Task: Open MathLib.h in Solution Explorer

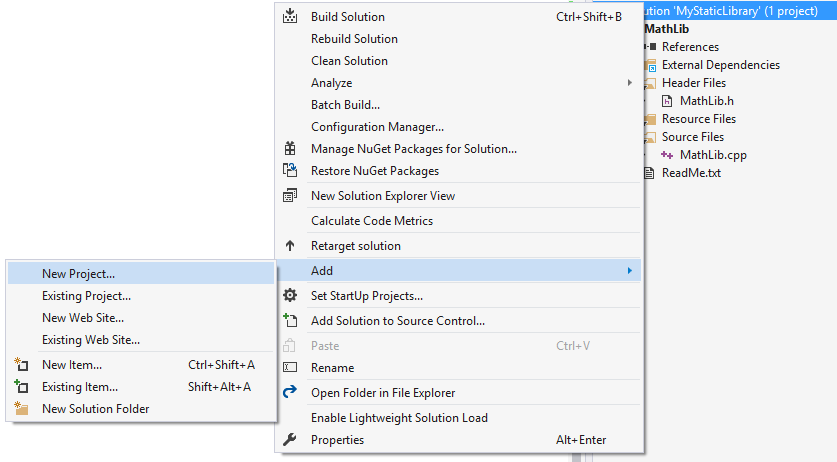Action: point(706,101)
